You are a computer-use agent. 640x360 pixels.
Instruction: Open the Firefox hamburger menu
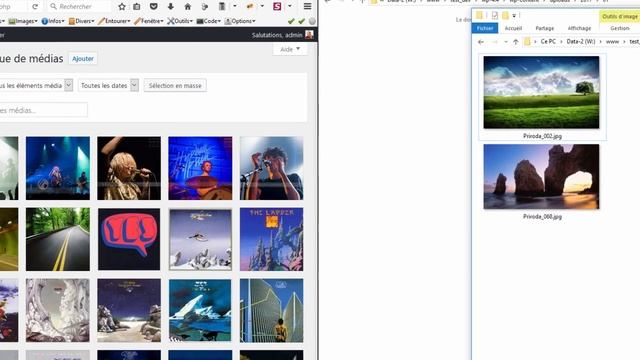tap(307, 7)
